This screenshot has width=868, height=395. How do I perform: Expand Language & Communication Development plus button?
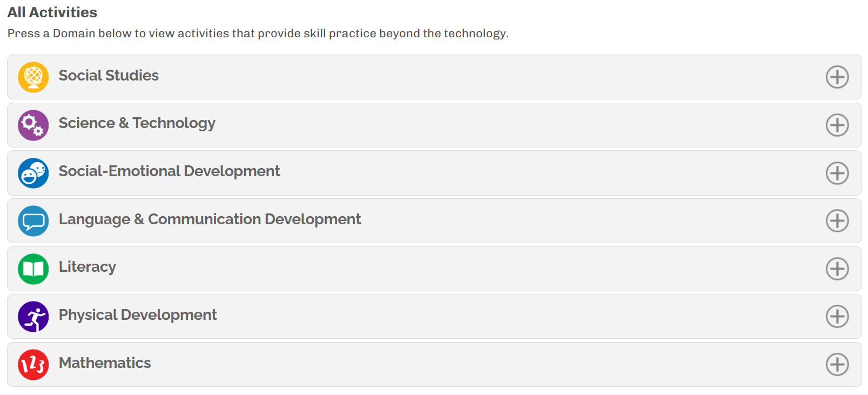pos(837,221)
